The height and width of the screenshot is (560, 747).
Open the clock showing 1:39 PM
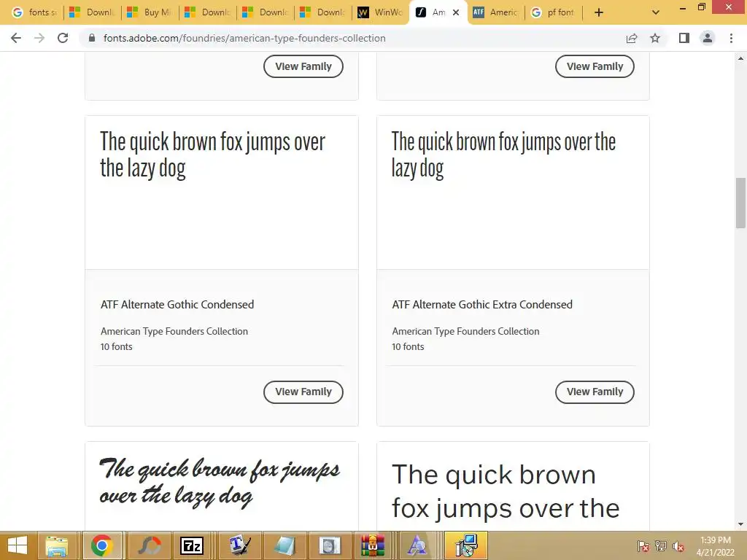(715, 546)
